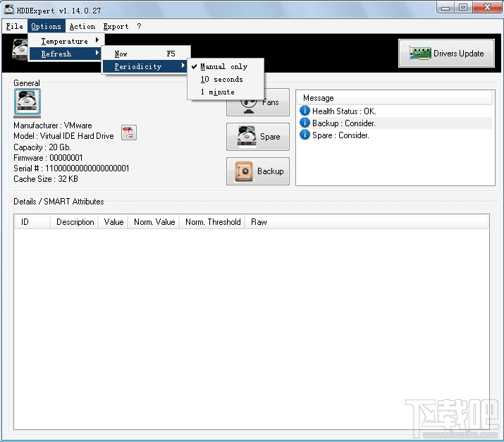This screenshot has height=442, width=504.
Task: Click the info icon next to Health Status
Action: pyautogui.click(x=305, y=111)
